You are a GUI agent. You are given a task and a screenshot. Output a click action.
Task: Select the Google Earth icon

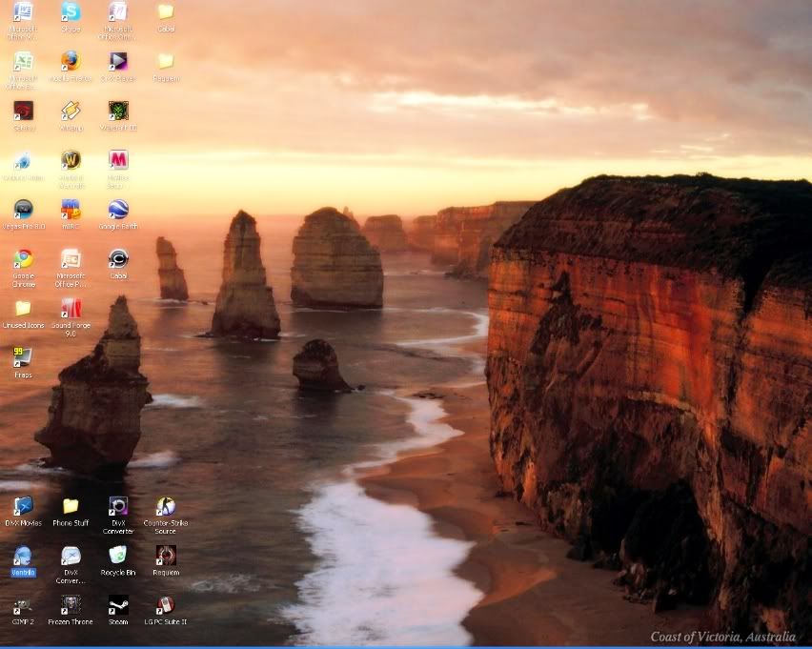tap(118, 210)
